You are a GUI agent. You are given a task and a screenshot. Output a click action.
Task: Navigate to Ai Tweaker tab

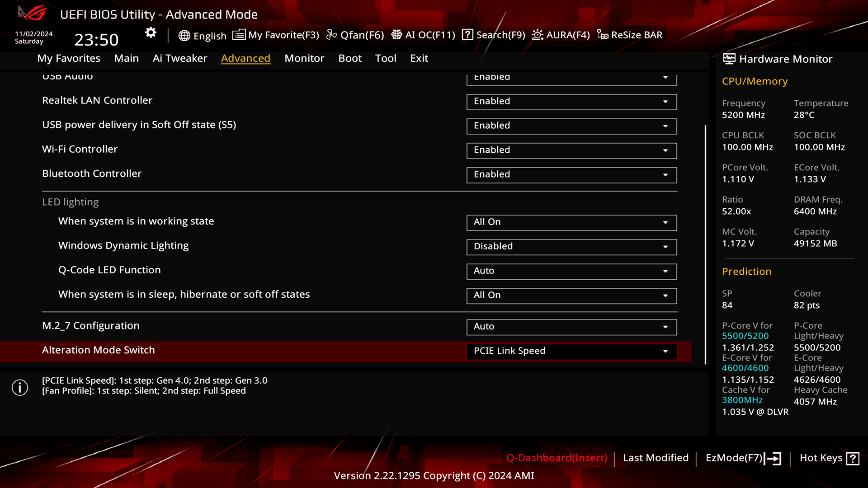179,58
